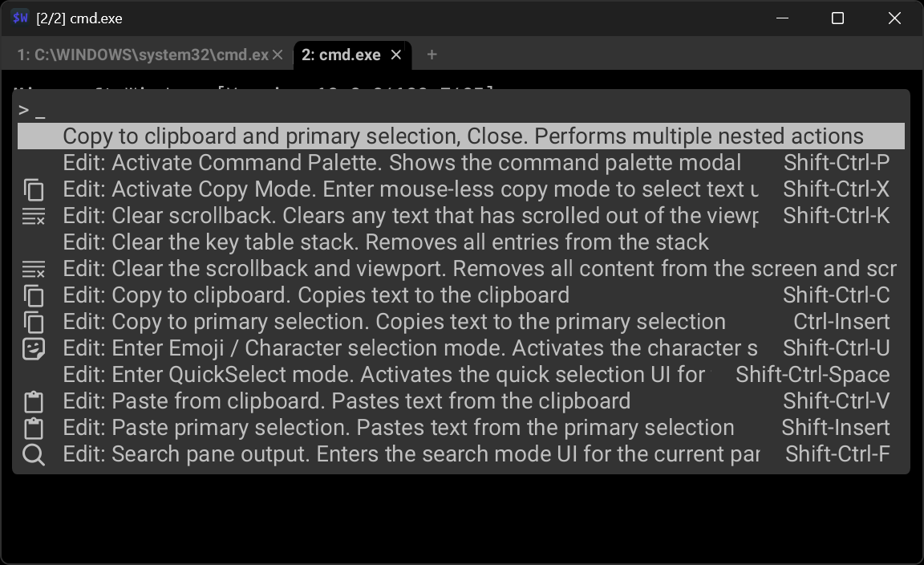
Task: Close the 2: cmd.exe tab
Action: pos(395,55)
